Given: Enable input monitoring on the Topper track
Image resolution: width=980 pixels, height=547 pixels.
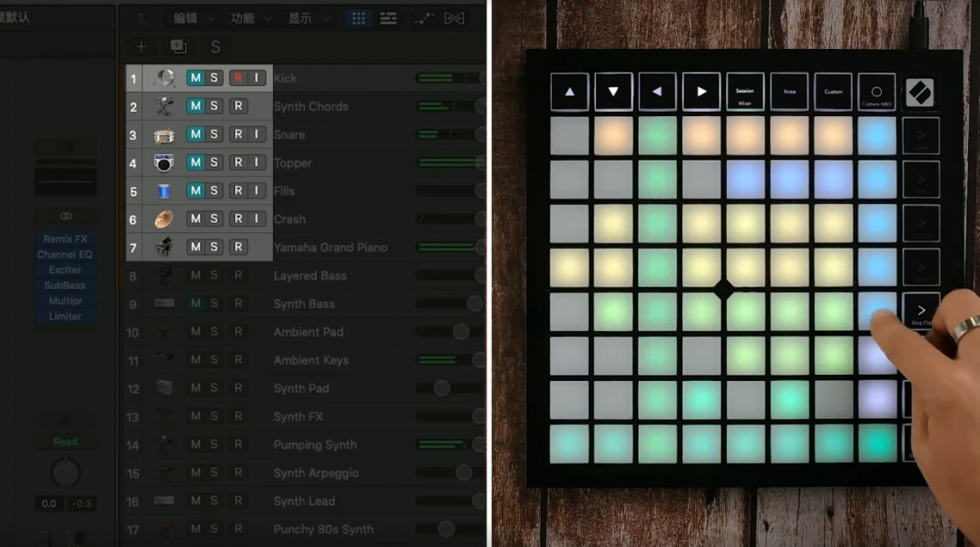Looking at the screenshot, I should coord(257,162).
